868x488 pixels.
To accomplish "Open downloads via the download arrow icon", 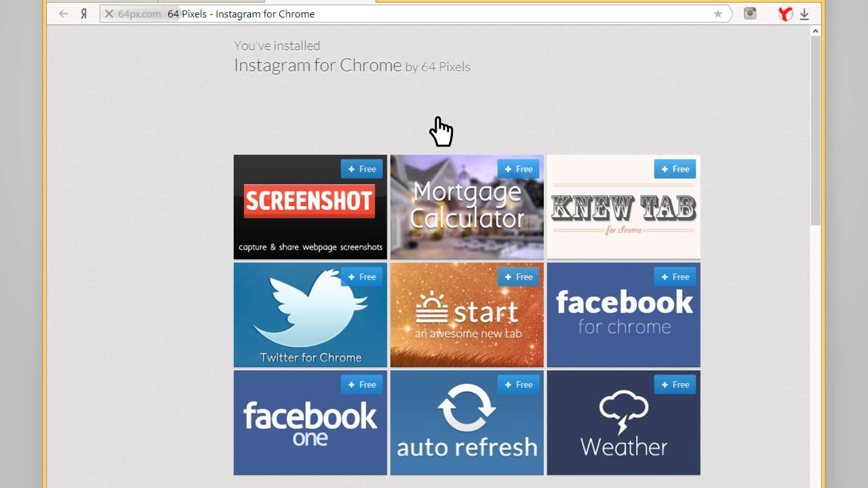I will click(804, 14).
